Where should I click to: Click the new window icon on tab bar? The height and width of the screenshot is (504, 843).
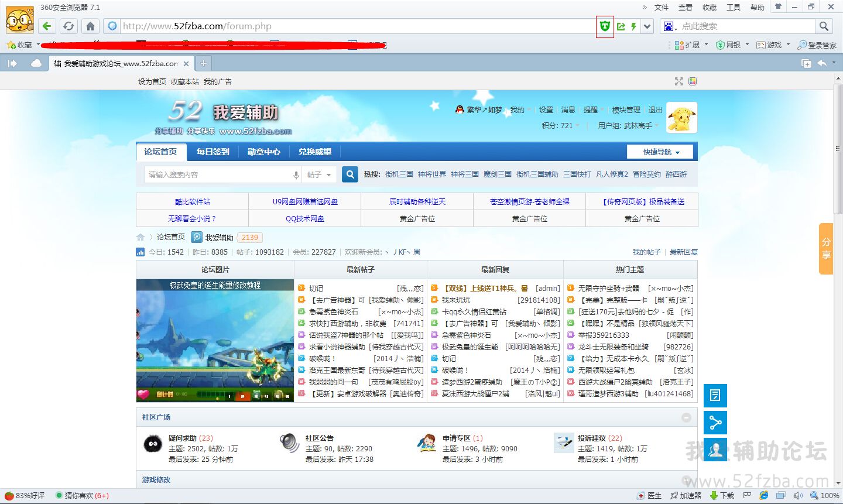(806, 63)
